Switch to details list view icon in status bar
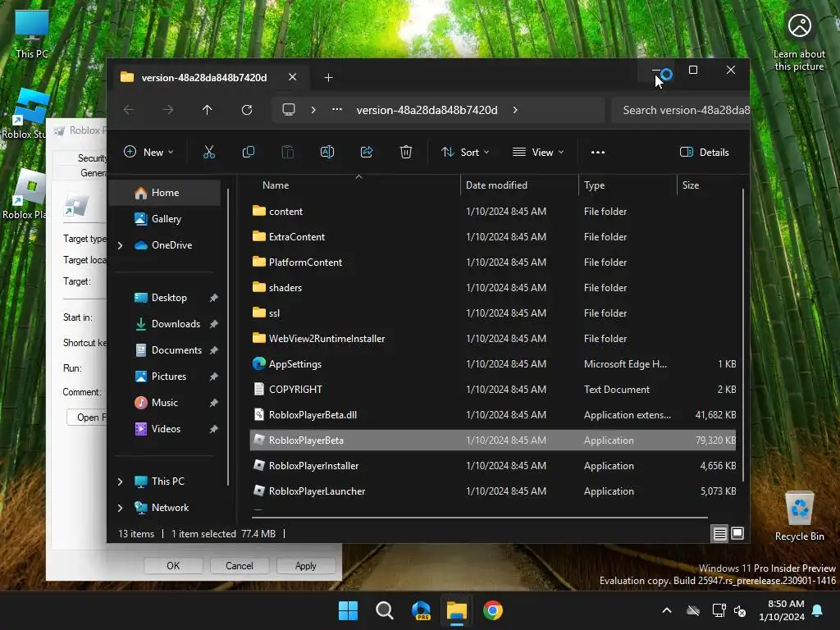Screen dimensions: 840x630 coord(719,533)
